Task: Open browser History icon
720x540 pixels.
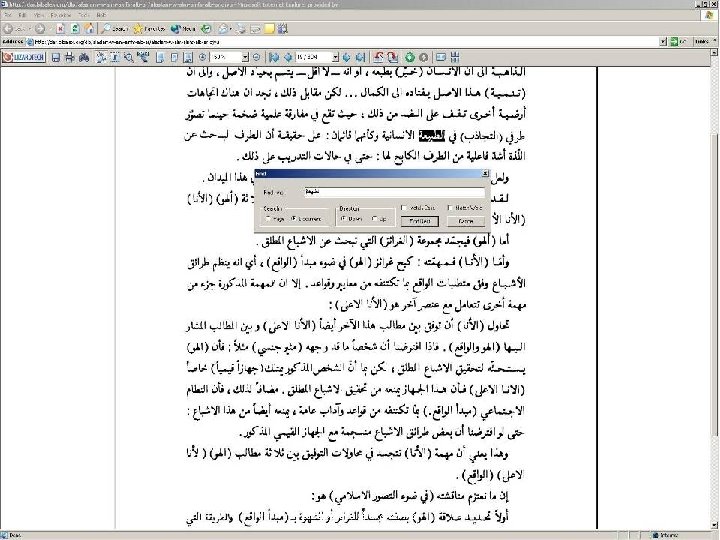Action: [207, 28]
